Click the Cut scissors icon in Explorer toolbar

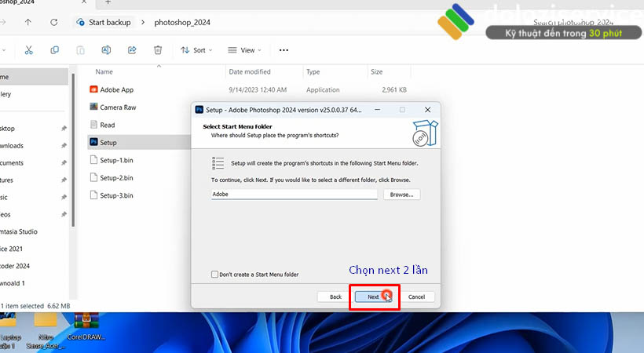[x=28, y=50]
